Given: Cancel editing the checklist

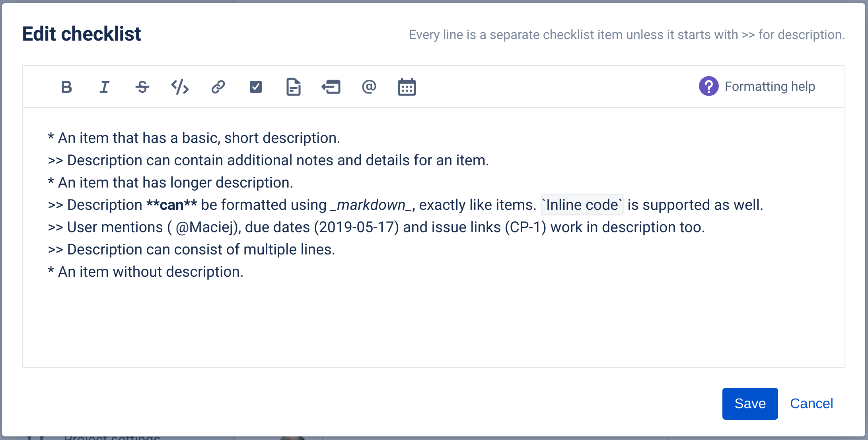Looking at the screenshot, I should [x=812, y=403].
